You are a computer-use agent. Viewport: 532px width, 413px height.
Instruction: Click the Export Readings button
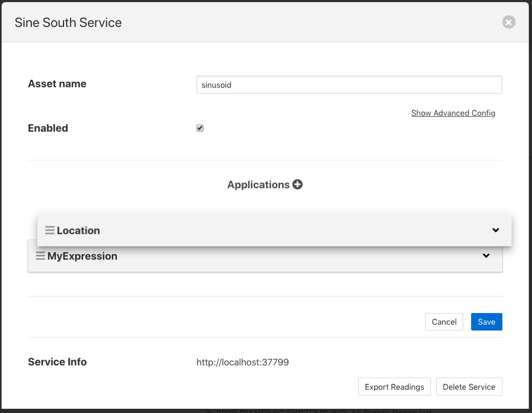394,387
